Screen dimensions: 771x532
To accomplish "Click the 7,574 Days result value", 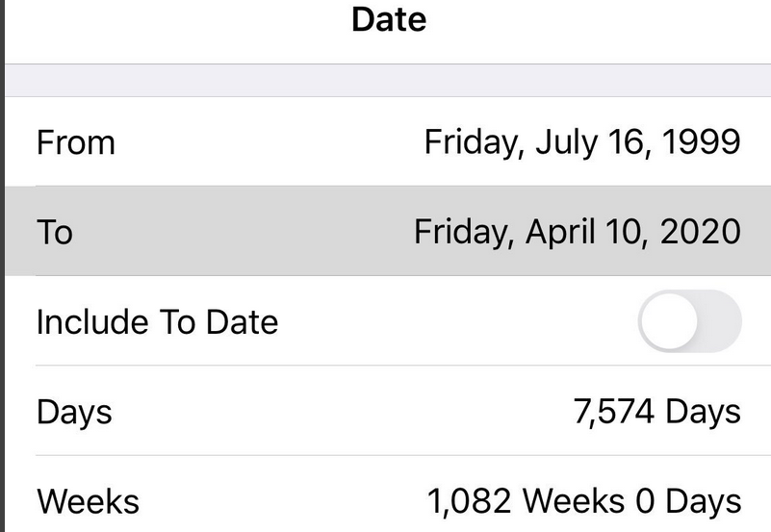I will point(656,412).
